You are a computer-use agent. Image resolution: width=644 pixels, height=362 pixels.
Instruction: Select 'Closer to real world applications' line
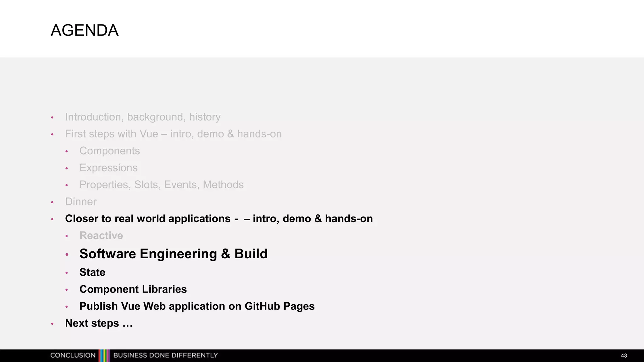(219, 219)
